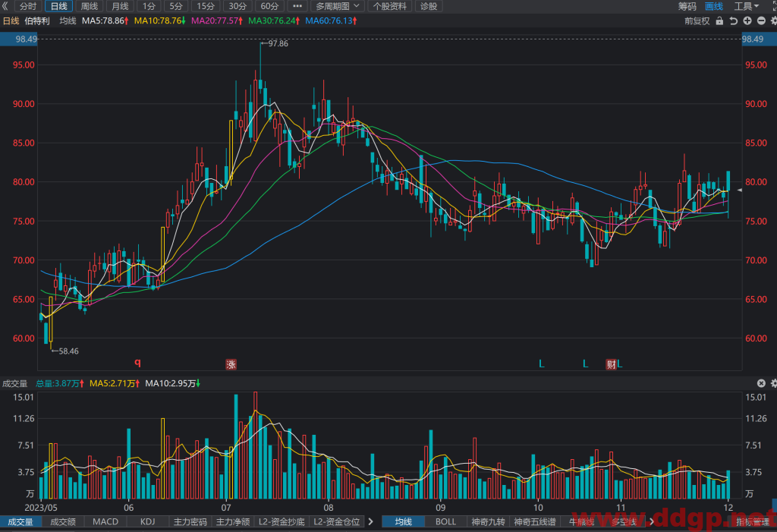
Task: Select the 主力净额 indicator tab
Action: click(233, 521)
